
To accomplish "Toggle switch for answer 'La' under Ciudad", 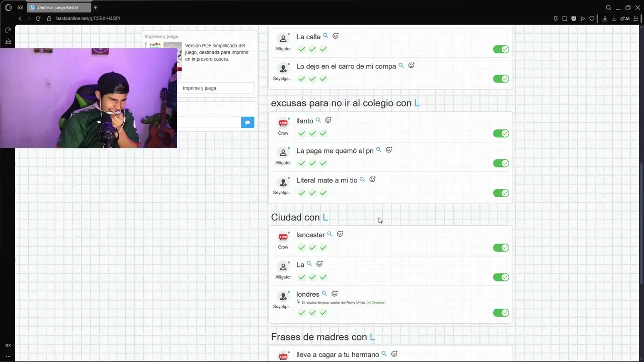I will tap(501, 277).
